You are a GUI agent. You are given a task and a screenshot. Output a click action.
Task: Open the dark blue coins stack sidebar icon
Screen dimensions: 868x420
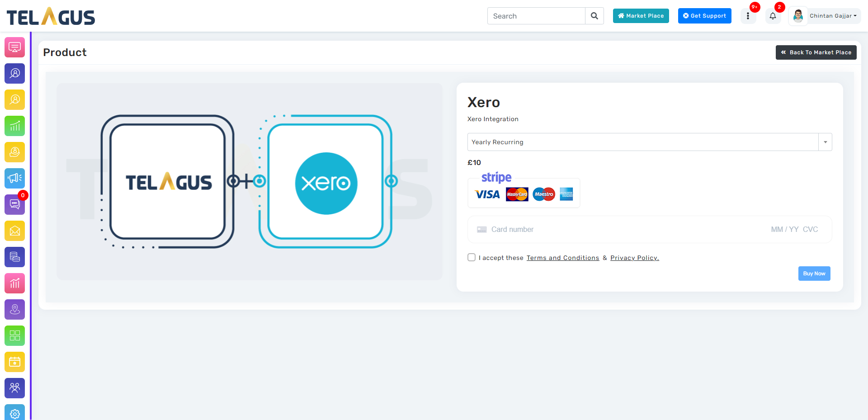[x=14, y=257]
